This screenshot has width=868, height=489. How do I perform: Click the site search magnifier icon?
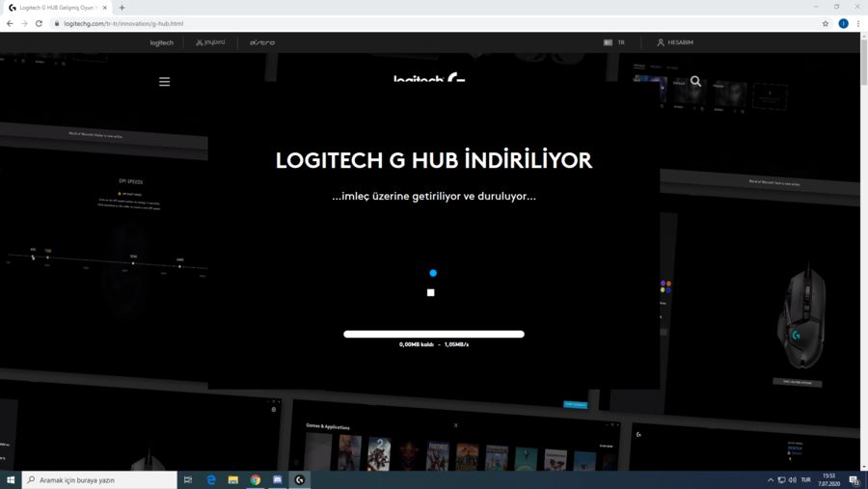[695, 81]
